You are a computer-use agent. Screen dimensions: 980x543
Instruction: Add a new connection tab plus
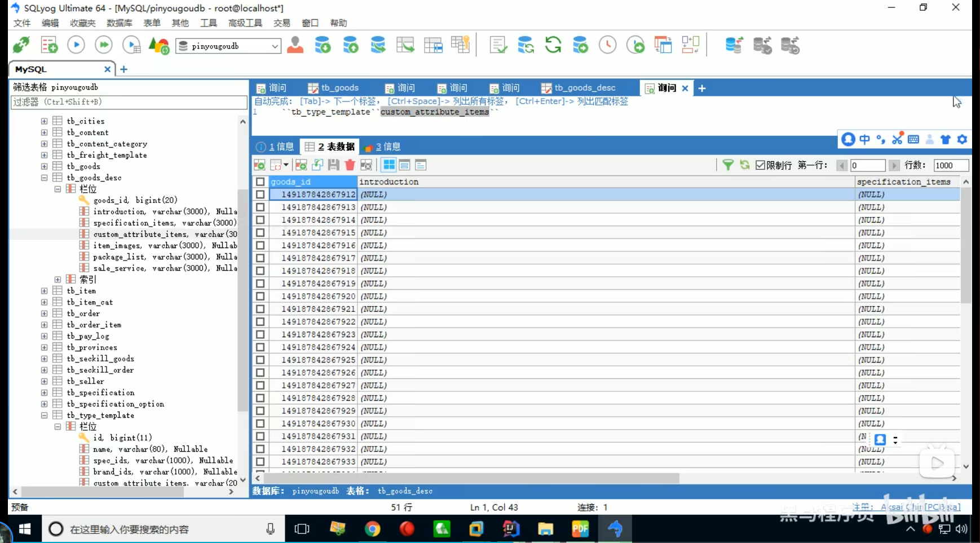[x=124, y=69]
